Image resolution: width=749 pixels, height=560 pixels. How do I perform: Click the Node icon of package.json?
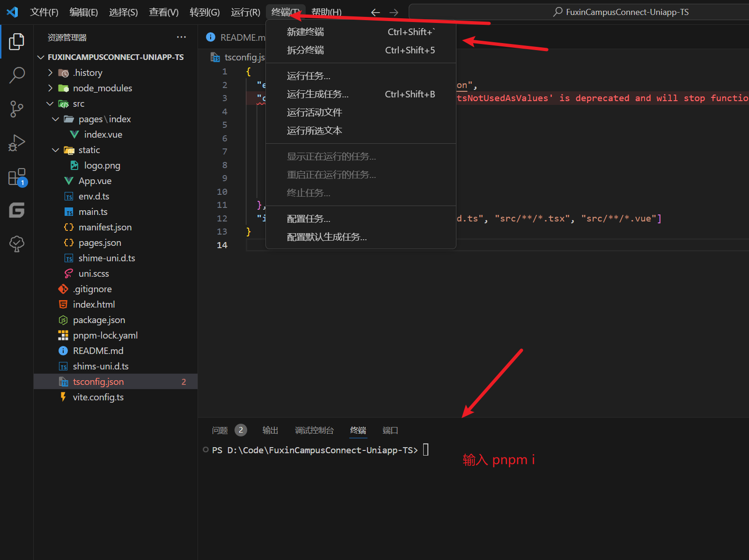tap(63, 320)
